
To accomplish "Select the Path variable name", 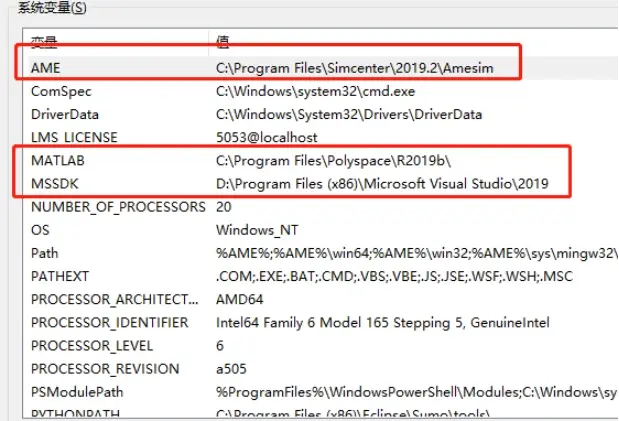I will pyautogui.click(x=45, y=253).
